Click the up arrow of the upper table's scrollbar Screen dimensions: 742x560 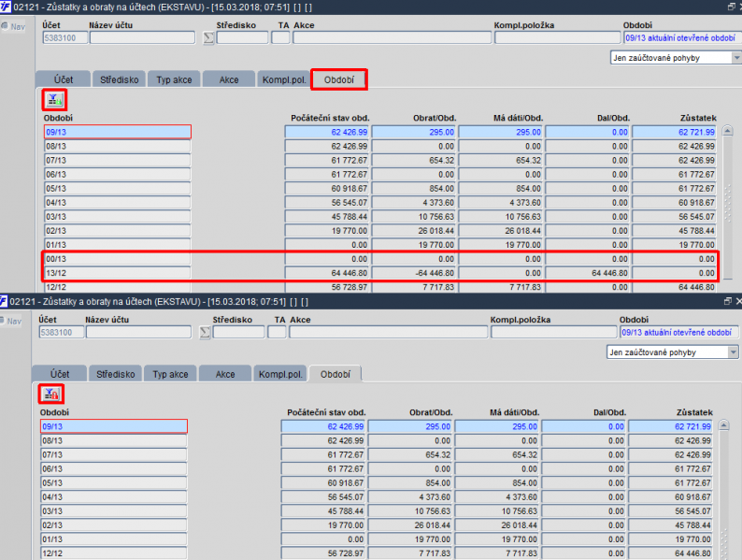[728, 131]
